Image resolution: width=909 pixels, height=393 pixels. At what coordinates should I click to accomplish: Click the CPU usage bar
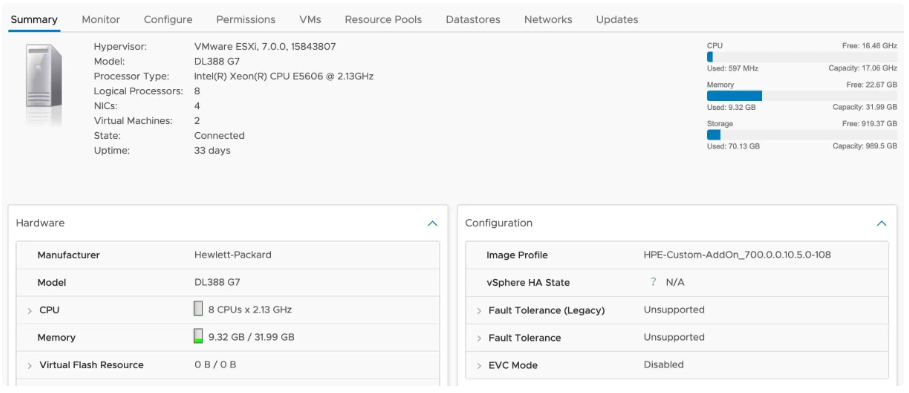tap(802, 57)
